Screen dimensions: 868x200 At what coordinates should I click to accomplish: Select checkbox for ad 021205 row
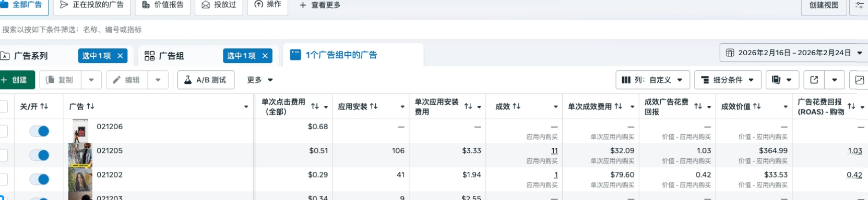[3, 155]
